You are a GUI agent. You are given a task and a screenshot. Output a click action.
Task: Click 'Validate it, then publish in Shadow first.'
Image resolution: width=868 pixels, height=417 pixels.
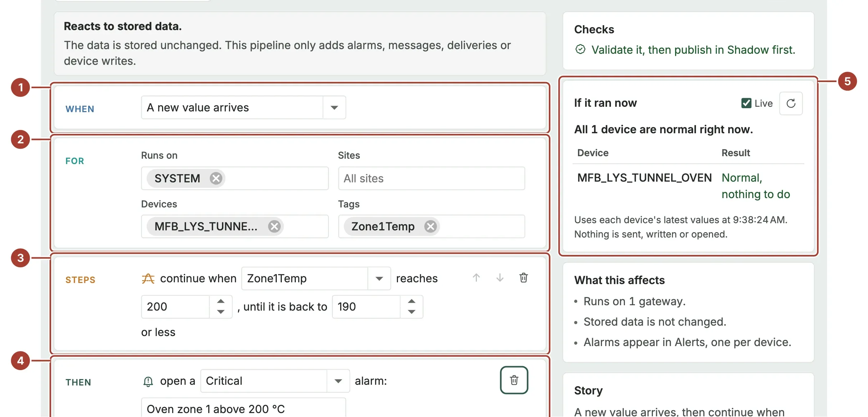click(693, 50)
